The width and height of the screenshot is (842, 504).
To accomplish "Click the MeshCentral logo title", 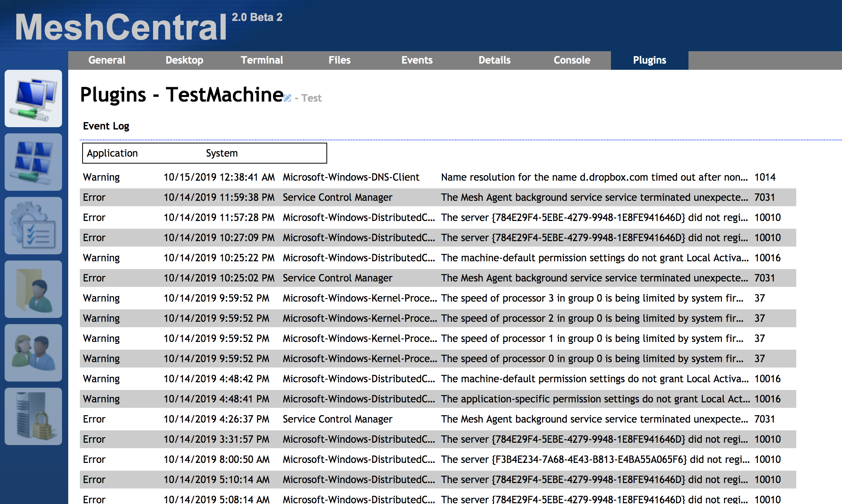I will tap(121, 27).
